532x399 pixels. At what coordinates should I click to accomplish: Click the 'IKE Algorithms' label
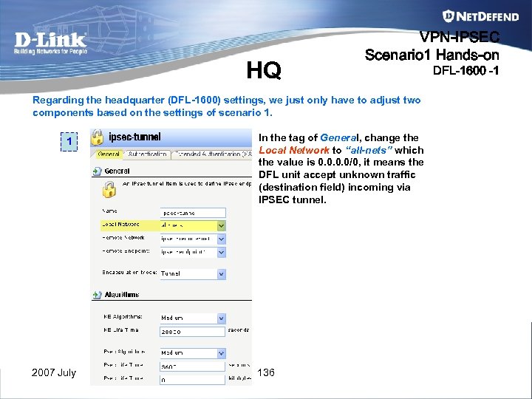click(x=123, y=317)
